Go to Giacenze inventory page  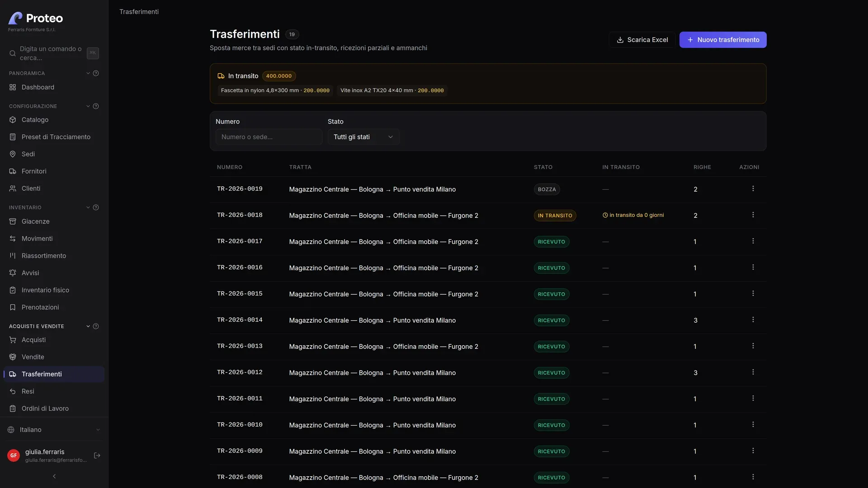(x=54, y=221)
